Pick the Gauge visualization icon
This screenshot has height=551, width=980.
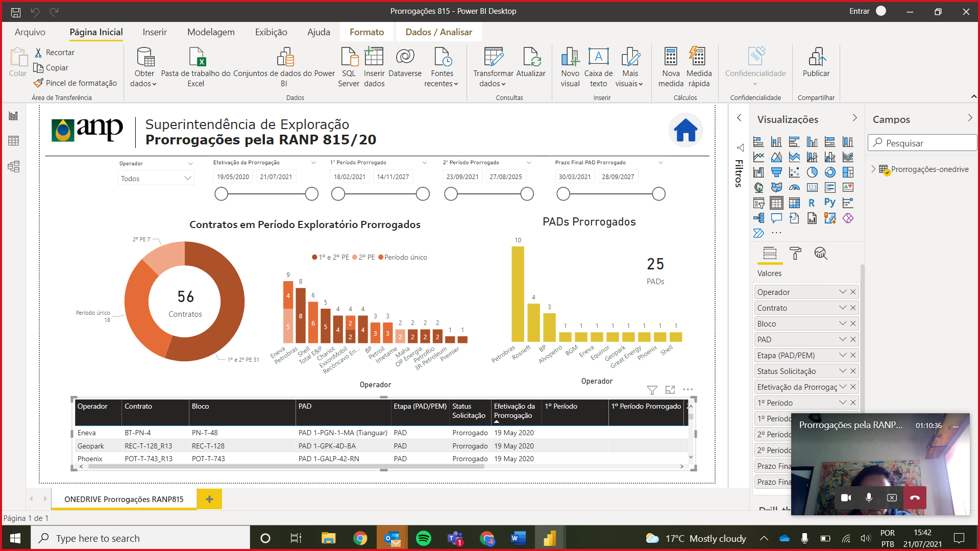pyautogui.click(x=794, y=188)
